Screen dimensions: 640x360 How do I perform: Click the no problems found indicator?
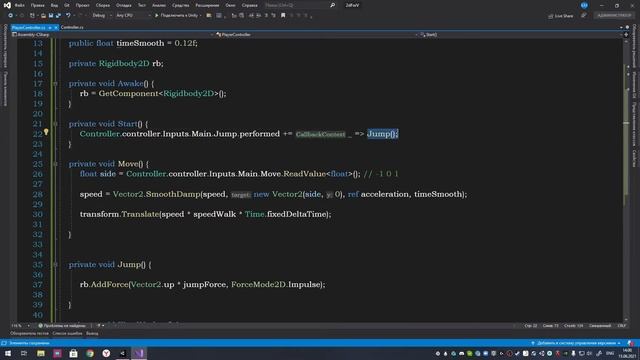[62, 326]
